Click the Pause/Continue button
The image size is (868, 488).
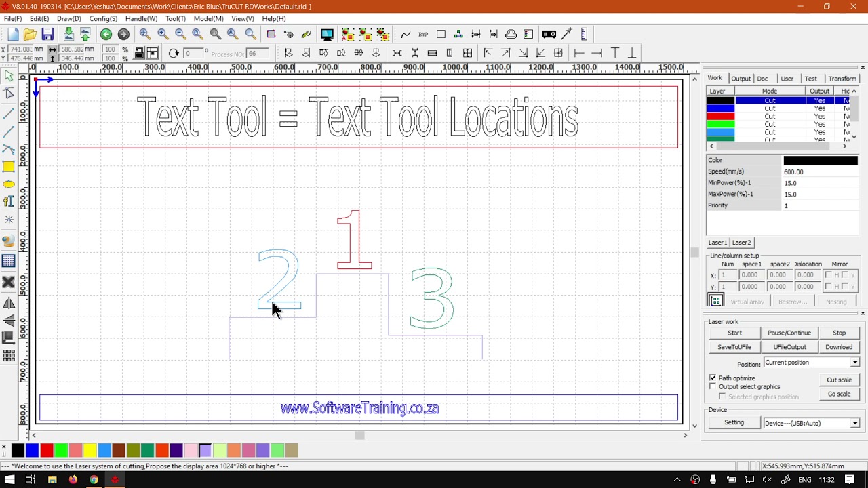[789, 333]
